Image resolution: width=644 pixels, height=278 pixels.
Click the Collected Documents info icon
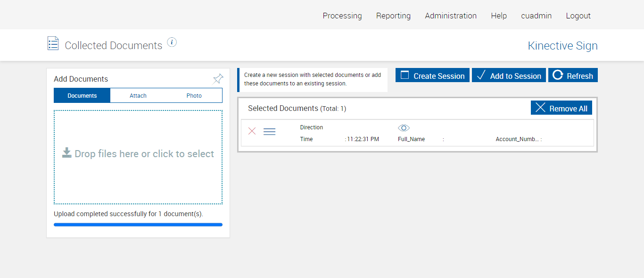coord(172,42)
